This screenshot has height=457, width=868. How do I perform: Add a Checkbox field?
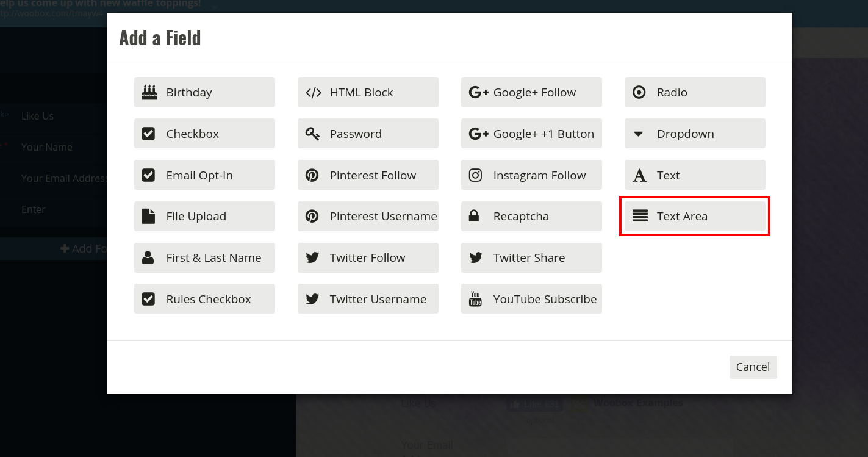pos(204,134)
